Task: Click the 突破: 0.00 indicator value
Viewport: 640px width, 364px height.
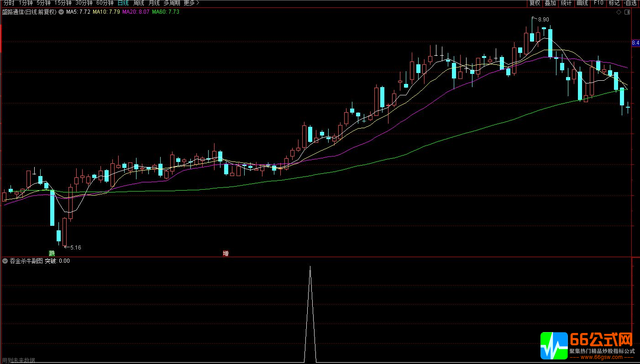Action: [x=58, y=261]
